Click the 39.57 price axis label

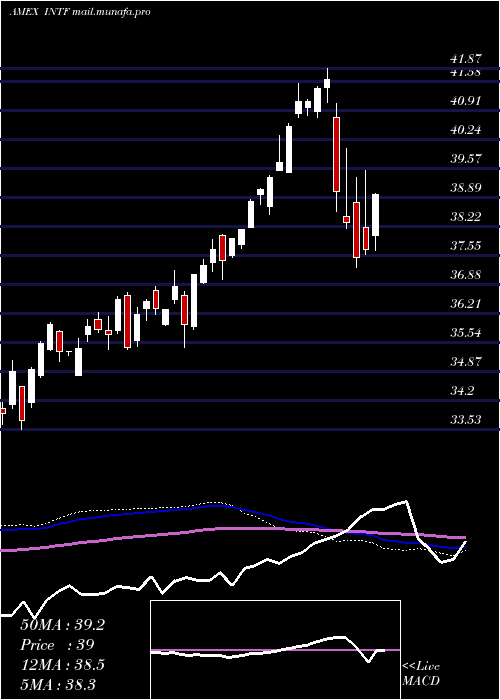pyautogui.click(x=465, y=159)
